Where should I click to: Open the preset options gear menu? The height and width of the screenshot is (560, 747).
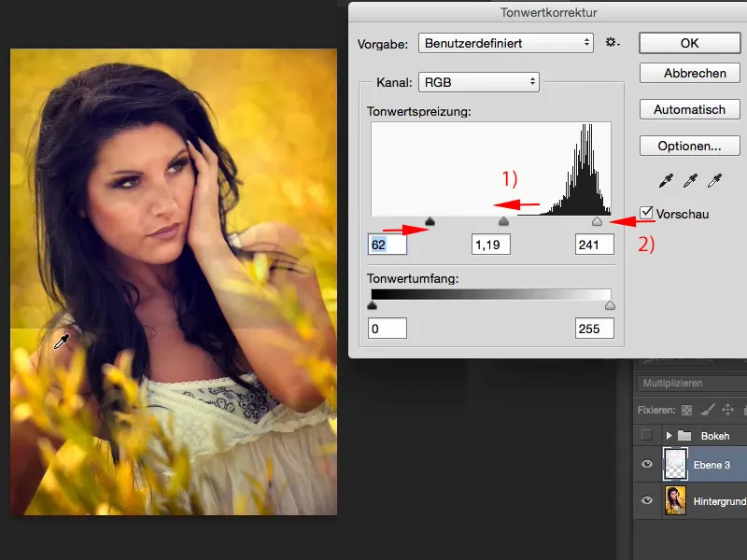(613, 43)
